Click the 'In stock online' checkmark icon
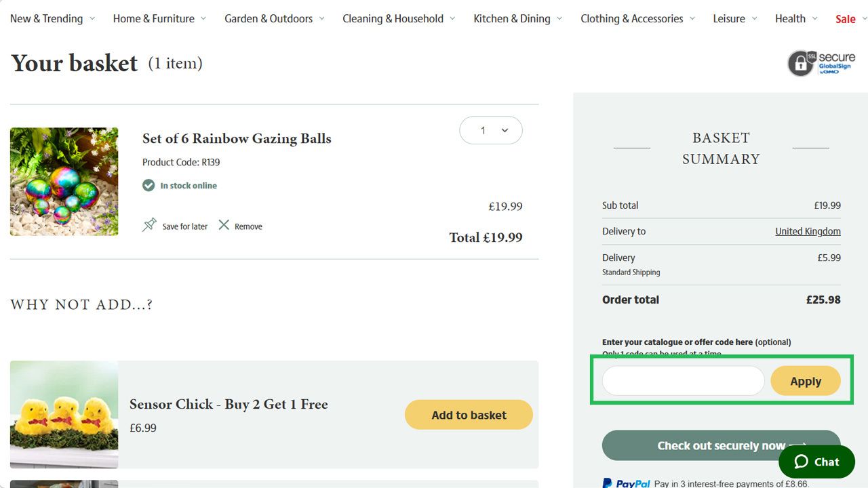This screenshot has height=488, width=868. pos(149,185)
